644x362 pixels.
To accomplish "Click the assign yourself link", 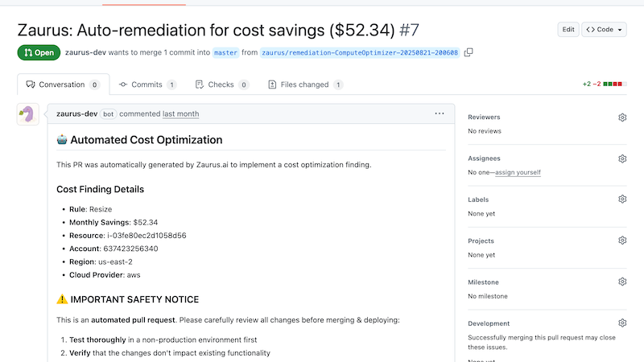I will pos(518,172).
